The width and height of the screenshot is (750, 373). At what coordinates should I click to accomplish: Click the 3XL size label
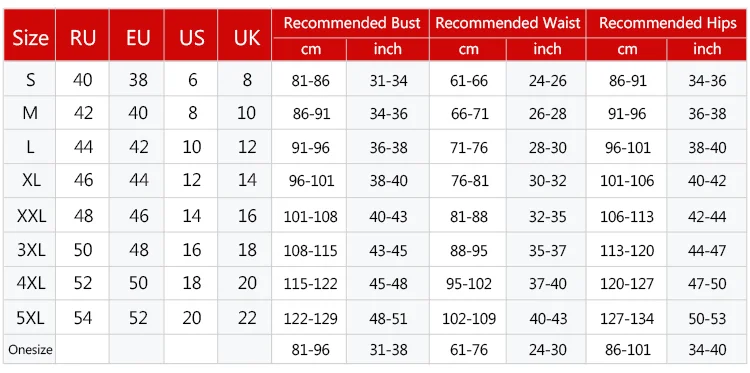tap(30, 250)
